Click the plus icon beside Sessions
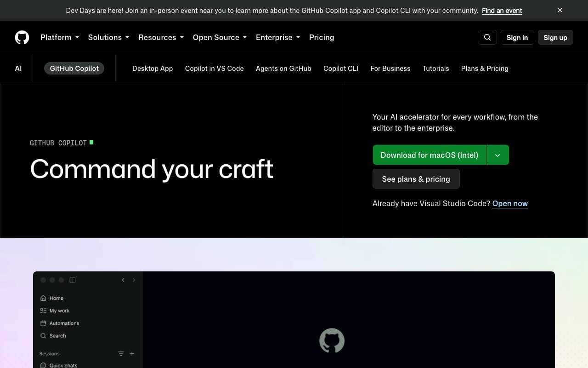The image size is (588, 368). coord(132,354)
